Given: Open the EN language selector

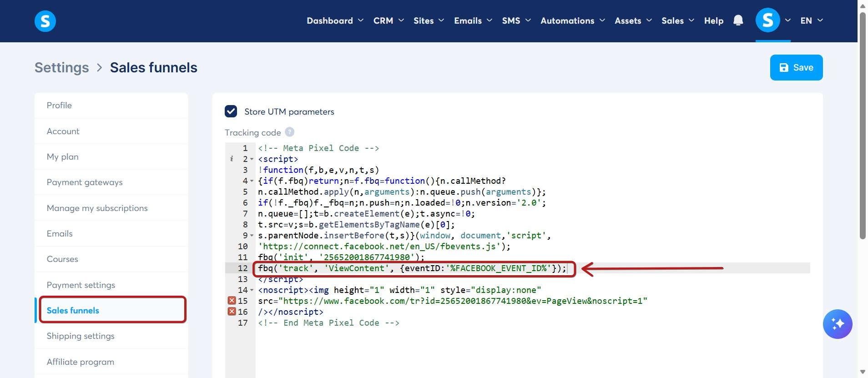Looking at the screenshot, I should point(812,20).
